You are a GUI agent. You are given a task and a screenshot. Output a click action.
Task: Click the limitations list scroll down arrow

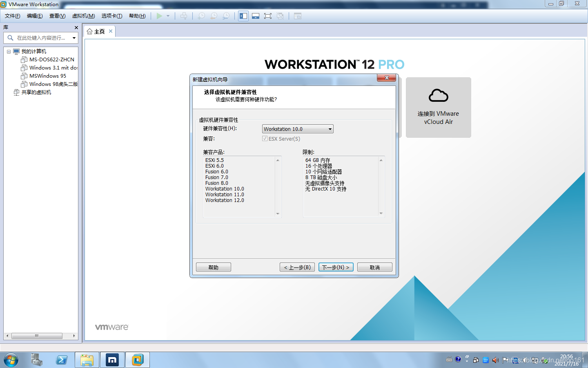[381, 213]
